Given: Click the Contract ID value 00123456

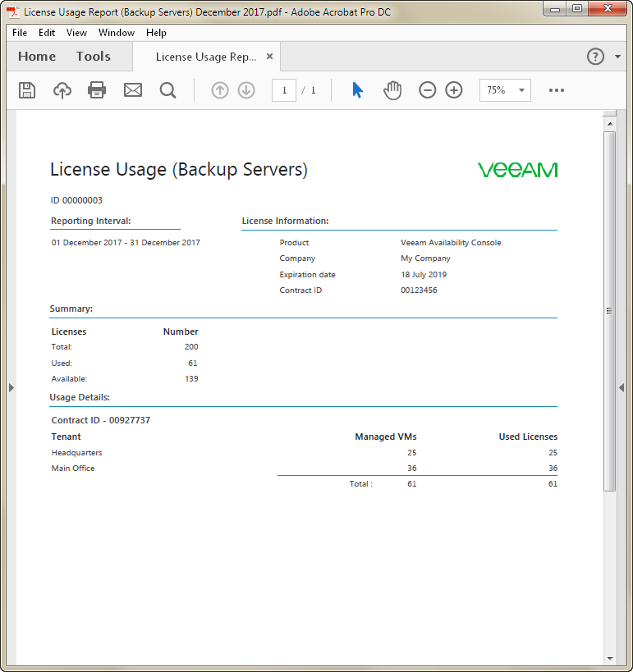Looking at the screenshot, I should point(419,290).
